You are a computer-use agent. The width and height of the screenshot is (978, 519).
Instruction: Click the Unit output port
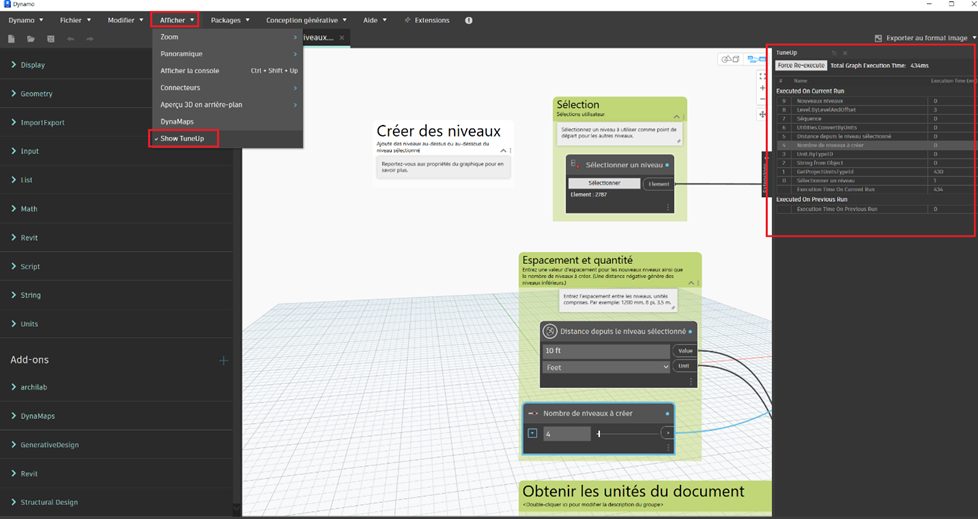pyautogui.click(x=684, y=366)
